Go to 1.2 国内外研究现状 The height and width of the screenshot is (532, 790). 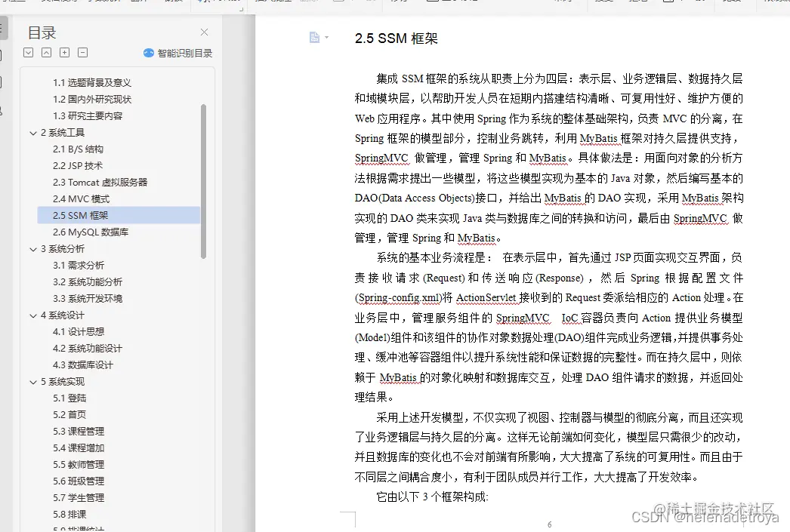pyautogui.click(x=91, y=99)
